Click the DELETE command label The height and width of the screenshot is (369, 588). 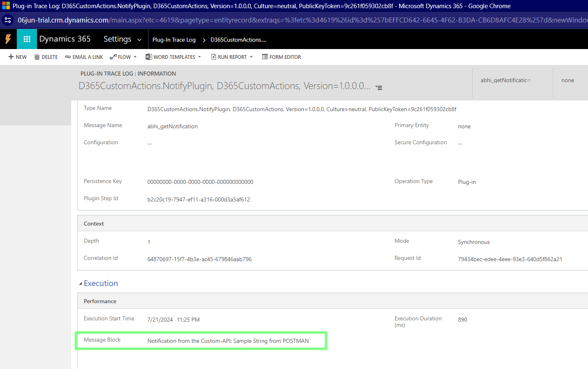[49, 57]
